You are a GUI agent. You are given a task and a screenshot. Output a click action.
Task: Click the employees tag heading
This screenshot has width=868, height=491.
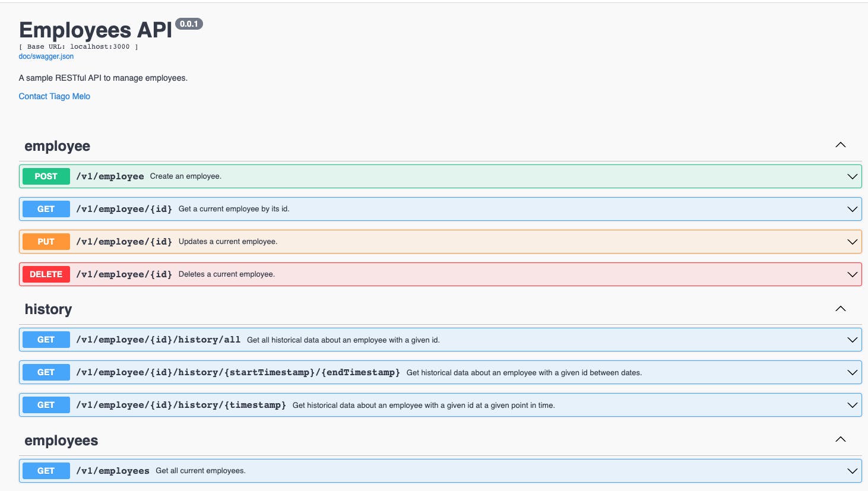coord(61,441)
